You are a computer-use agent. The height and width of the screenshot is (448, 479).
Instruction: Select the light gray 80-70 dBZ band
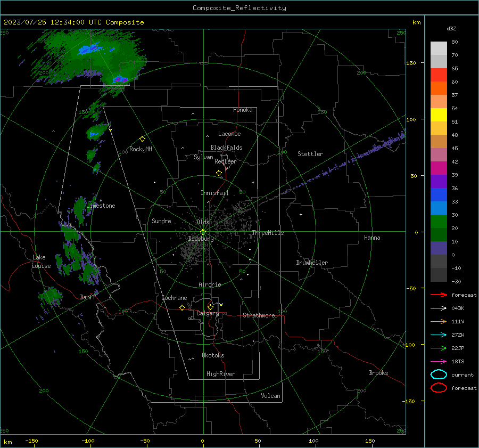439,48
